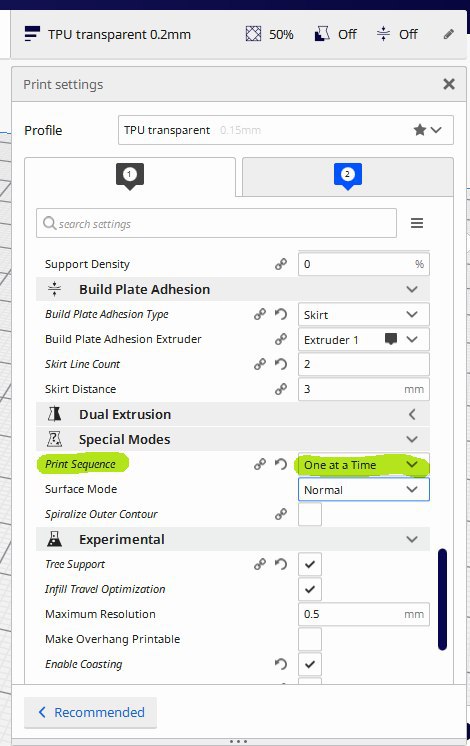470x746 pixels.
Task: Enable Spiralize Outer Contour checkbox
Action: [310, 514]
